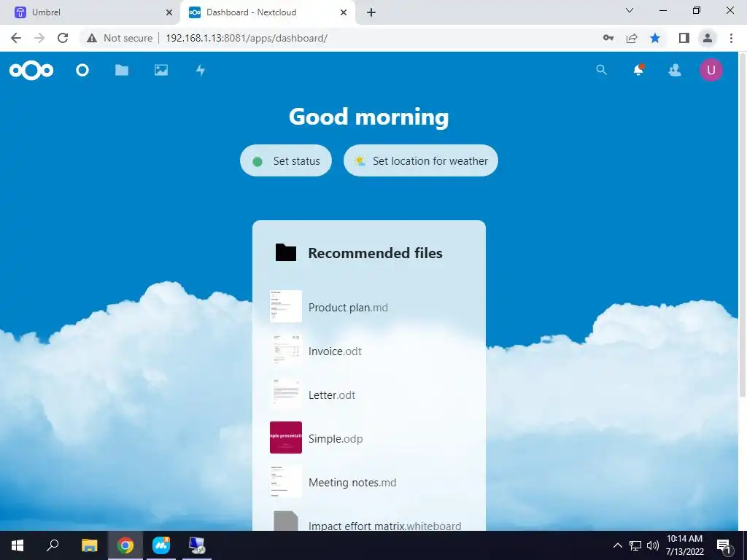Open Windows action center notifications
This screenshot has width=747, height=560.
click(x=724, y=545)
